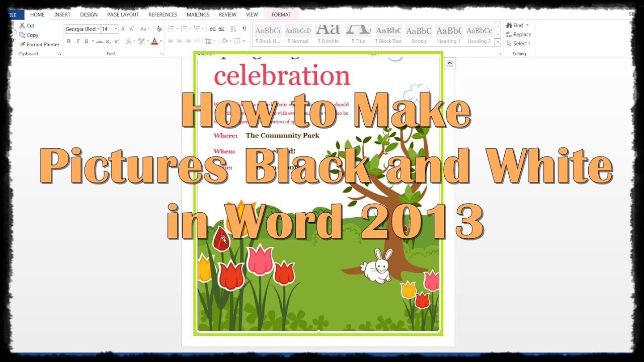644x362 pixels.
Task: Align text left
Action: (x=171, y=41)
